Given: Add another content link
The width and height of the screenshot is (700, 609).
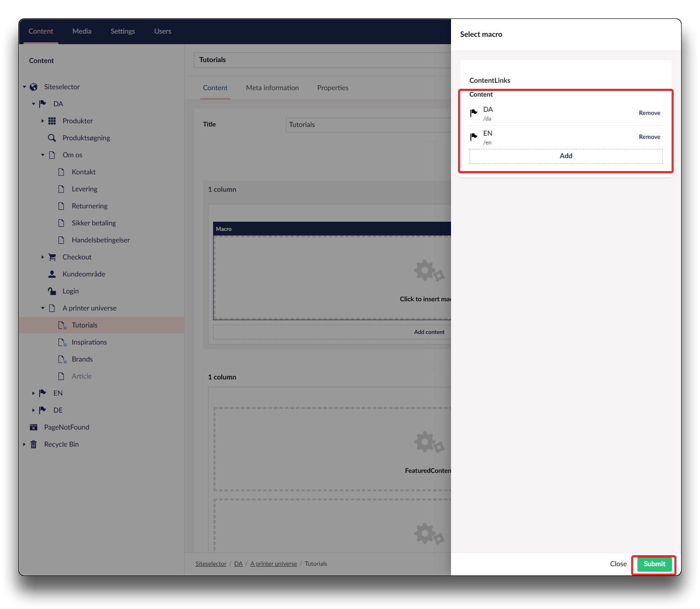Looking at the screenshot, I should (566, 156).
